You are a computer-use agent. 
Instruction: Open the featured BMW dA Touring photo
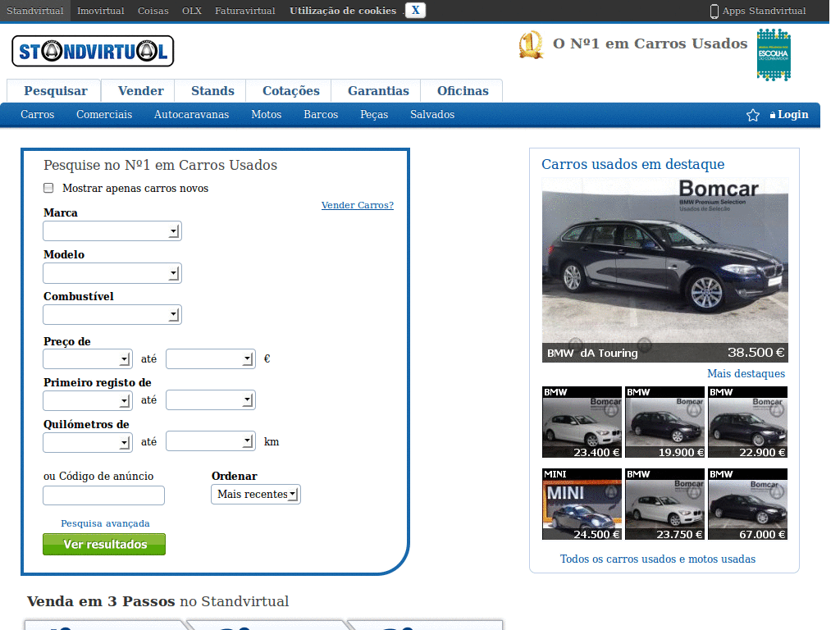(664, 270)
